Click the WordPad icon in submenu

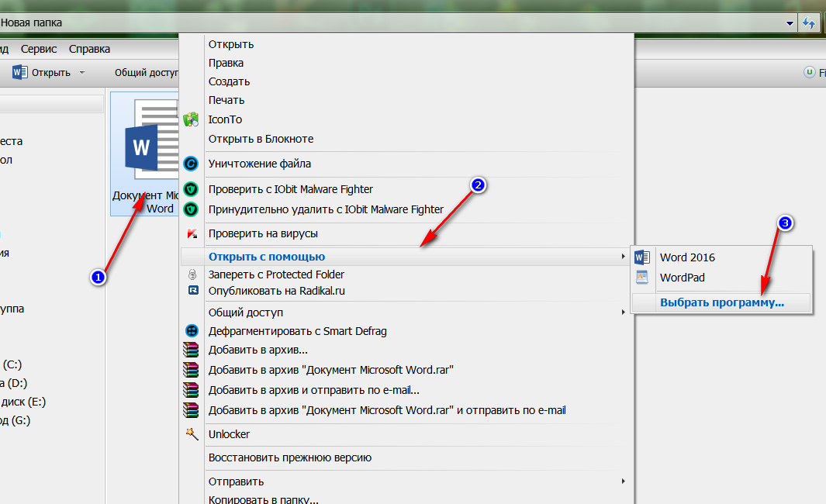point(641,277)
